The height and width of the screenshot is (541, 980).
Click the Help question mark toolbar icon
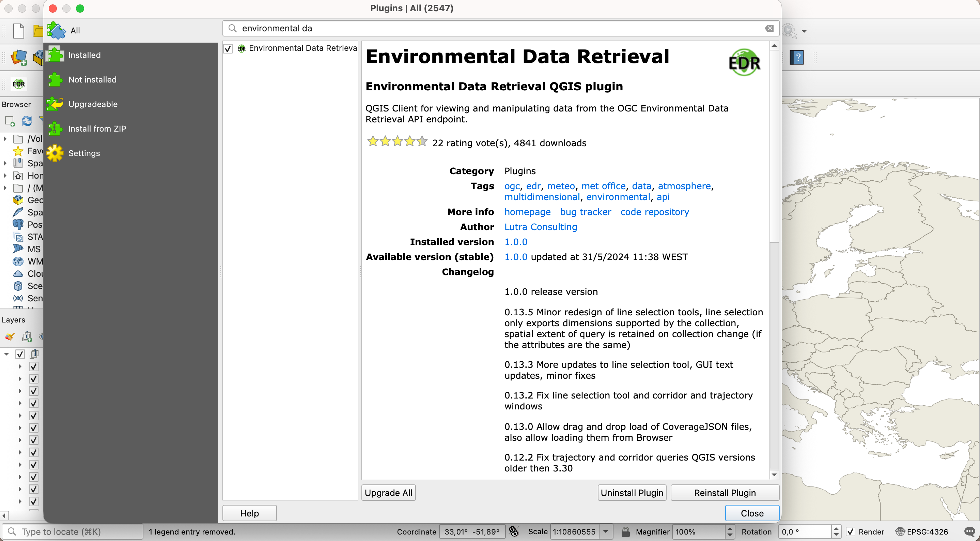[x=797, y=58]
